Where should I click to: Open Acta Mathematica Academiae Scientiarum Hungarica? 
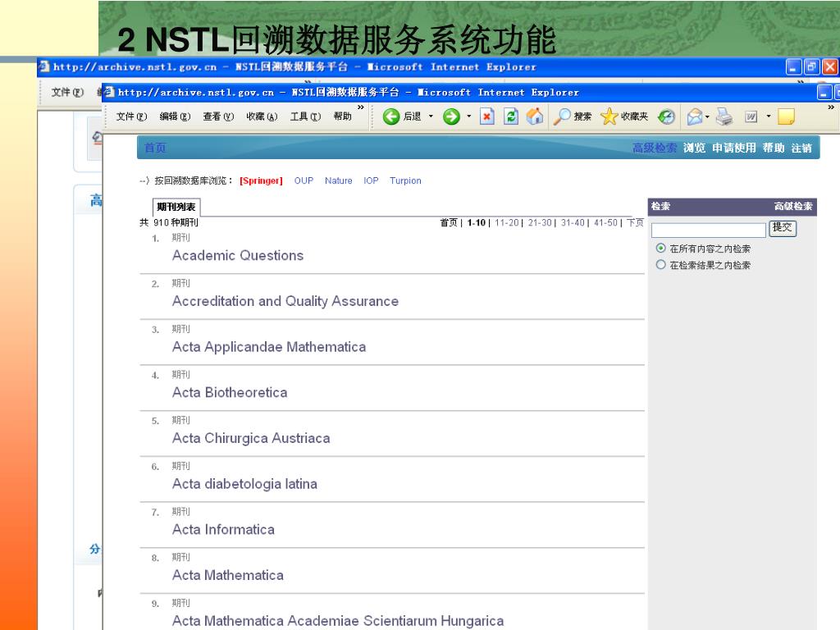(338, 621)
